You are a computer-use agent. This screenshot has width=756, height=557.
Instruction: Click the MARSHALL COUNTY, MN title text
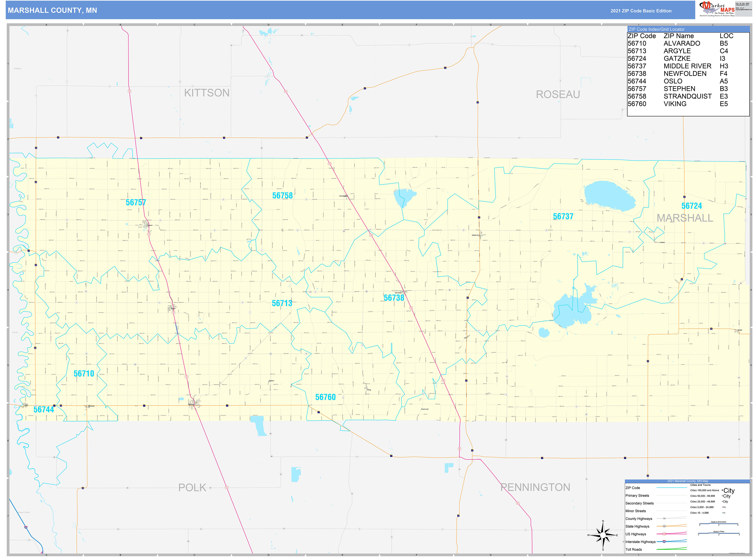point(52,10)
